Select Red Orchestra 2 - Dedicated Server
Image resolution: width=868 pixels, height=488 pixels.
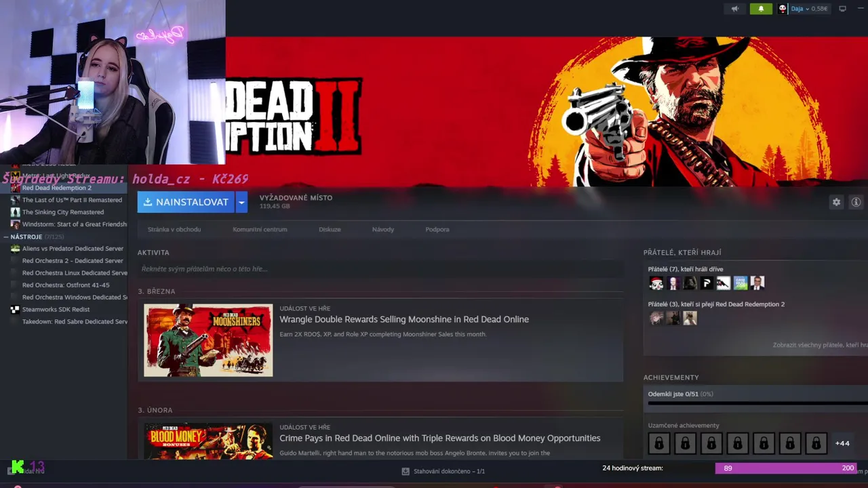point(73,261)
